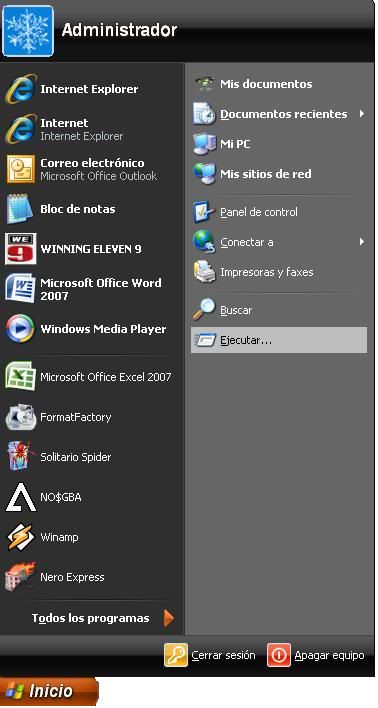Click the Ejecutar run icon
Screen dimensions: 378x708
click(x=205, y=340)
